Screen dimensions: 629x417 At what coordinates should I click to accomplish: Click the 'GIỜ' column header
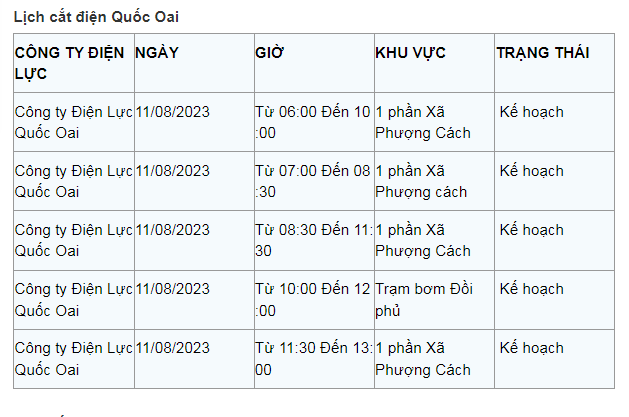(x=270, y=53)
